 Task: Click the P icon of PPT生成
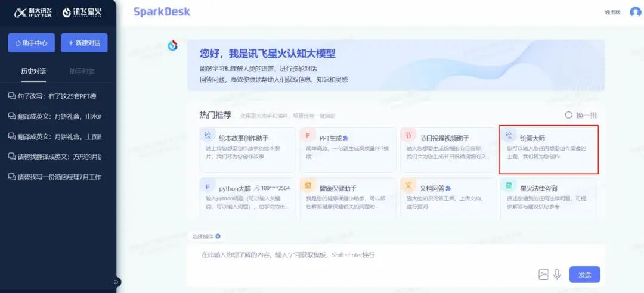pos(308,135)
